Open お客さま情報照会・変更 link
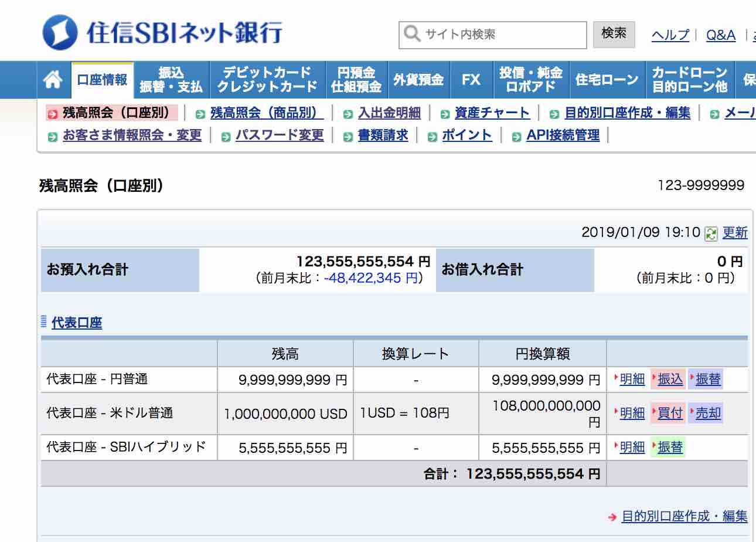The width and height of the screenshot is (756, 542). tap(132, 135)
